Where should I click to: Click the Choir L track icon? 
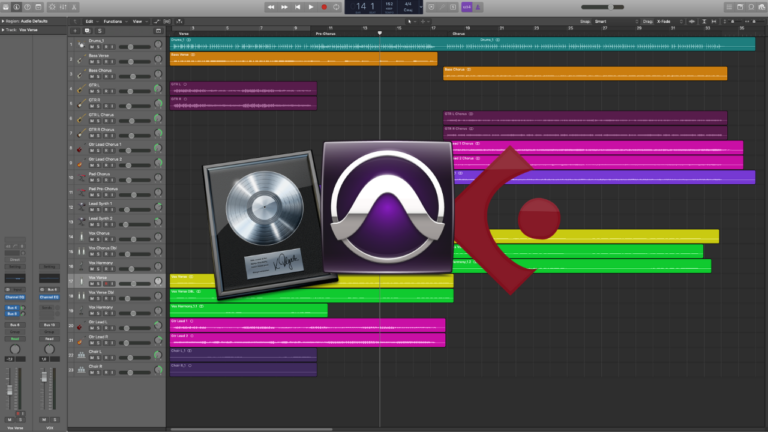[x=81, y=355]
